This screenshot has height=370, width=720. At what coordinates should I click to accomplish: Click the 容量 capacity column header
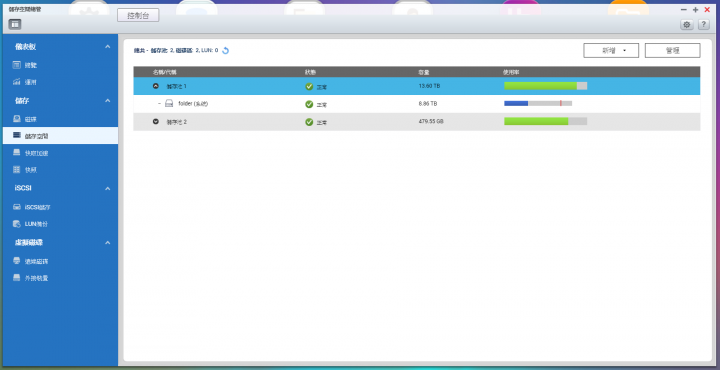click(424, 72)
